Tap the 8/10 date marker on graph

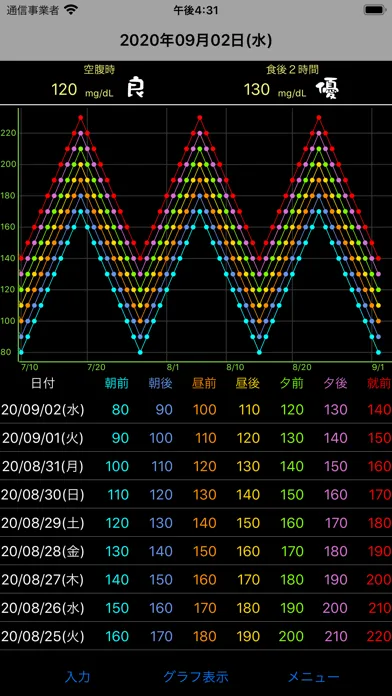pos(235,368)
